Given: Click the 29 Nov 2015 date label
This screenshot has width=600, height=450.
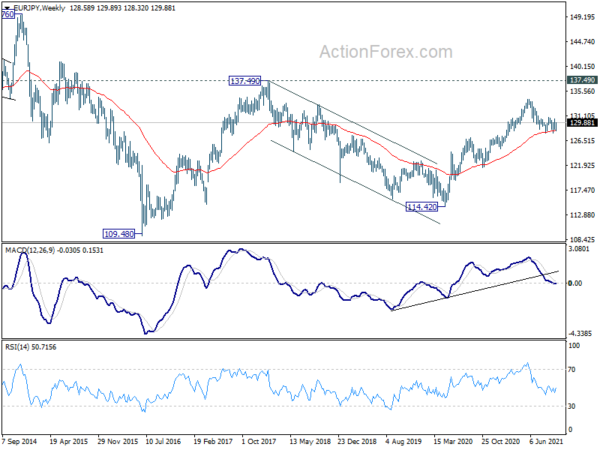Looking at the screenshot, I should tap(117, 441).
